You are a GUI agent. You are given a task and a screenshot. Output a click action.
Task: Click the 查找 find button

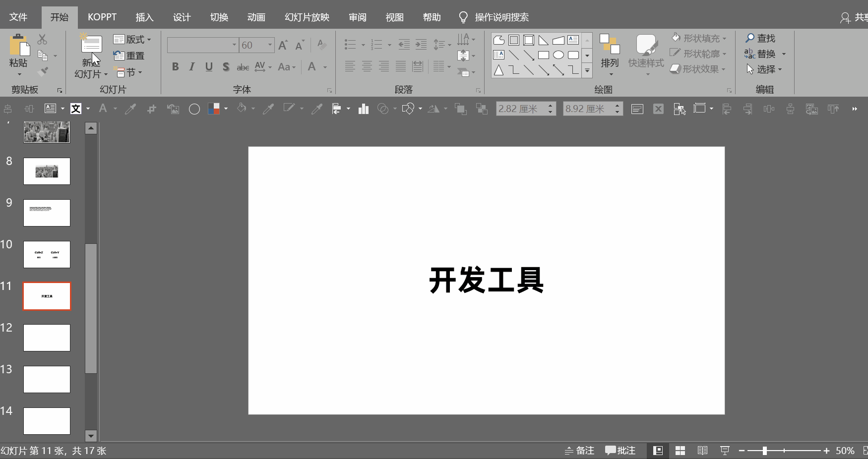click(760, 38)
